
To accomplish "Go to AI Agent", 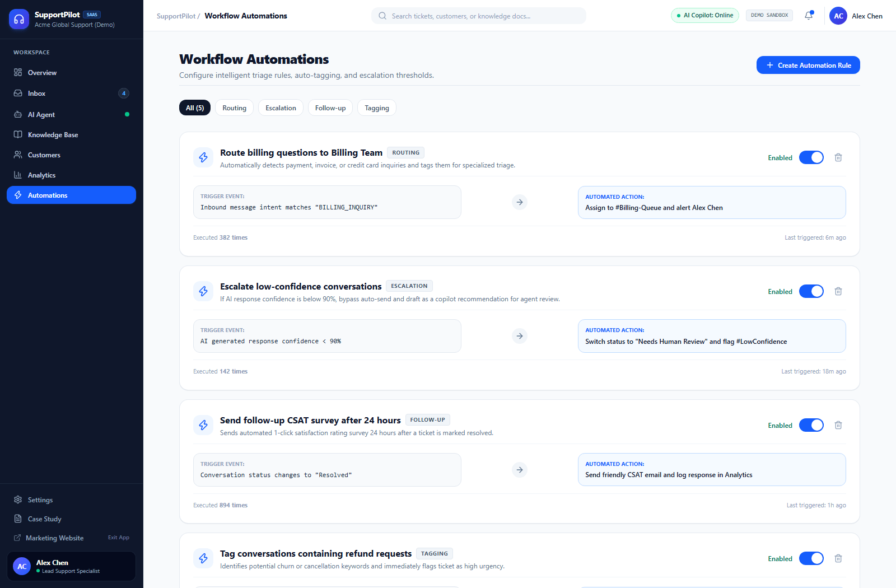I will click(71, 114).
